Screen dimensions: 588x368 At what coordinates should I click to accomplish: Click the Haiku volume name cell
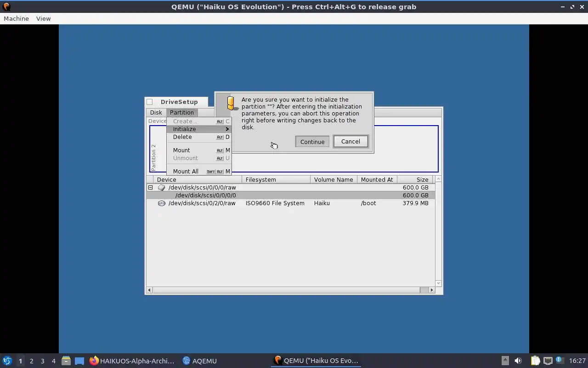tap(322, 203)
